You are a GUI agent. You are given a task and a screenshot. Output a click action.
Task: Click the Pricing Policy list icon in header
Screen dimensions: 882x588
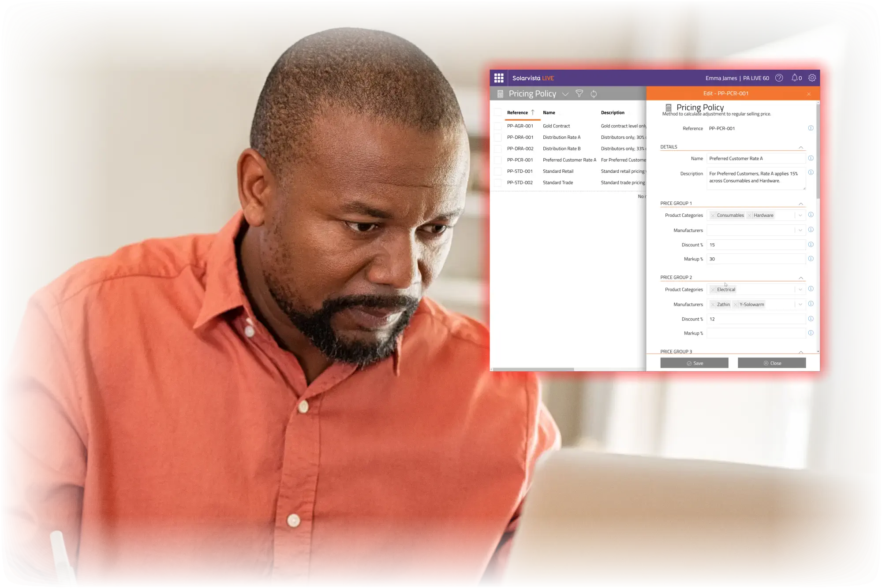pos(500,94)
